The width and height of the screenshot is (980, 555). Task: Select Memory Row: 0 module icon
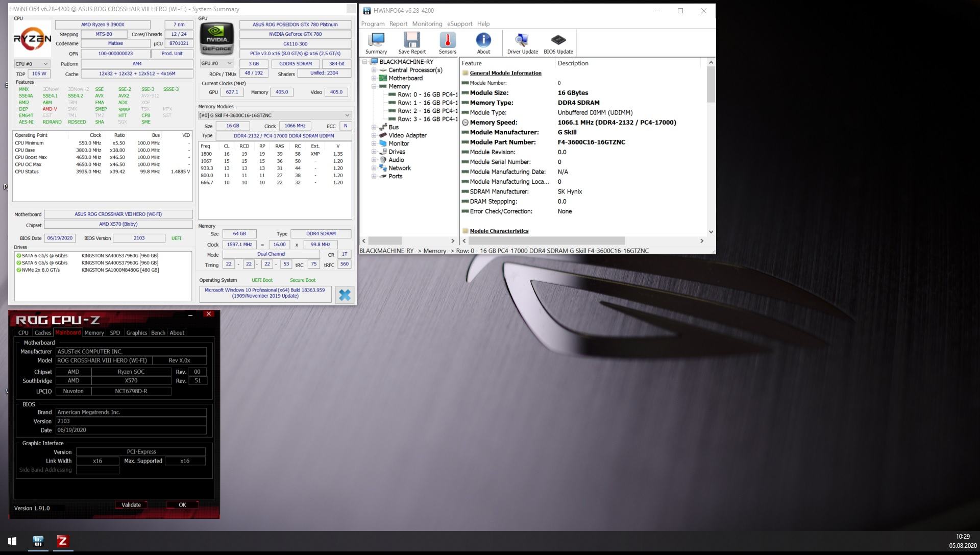click(392, 94)
